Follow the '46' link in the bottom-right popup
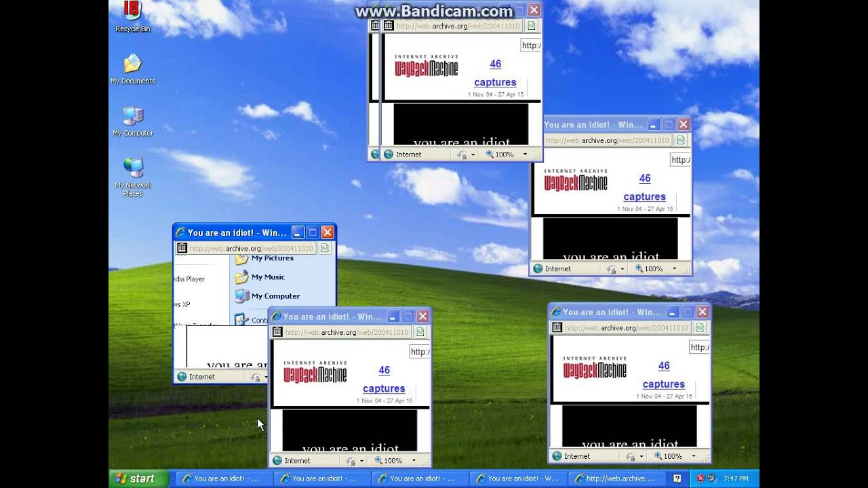 click(664, 365)
